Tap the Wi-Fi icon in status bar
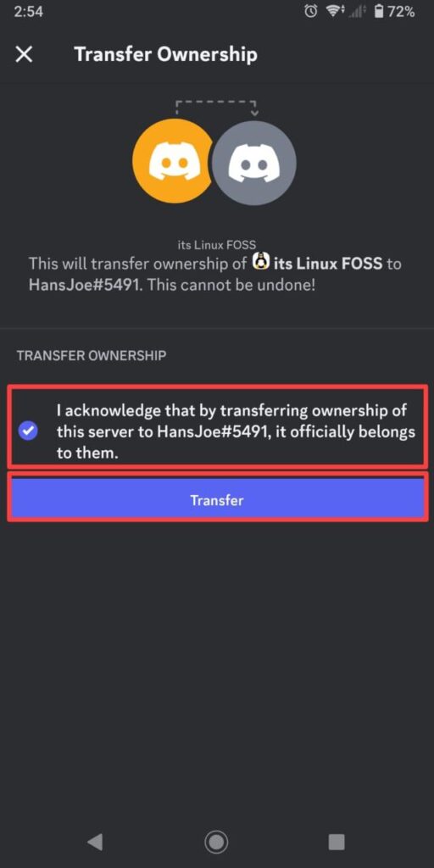 click(x=333, y=12)
